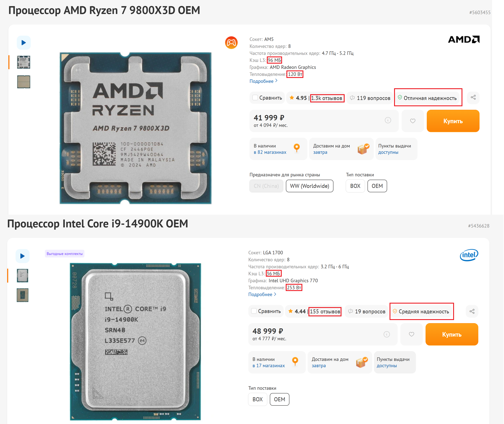Play the Ryzen 7 9800X3D product video
504x424 pixels.
point(24,43)
